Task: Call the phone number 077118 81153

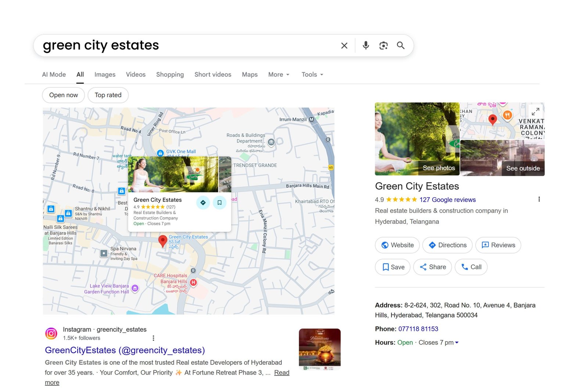Action: tap(418, 329)
